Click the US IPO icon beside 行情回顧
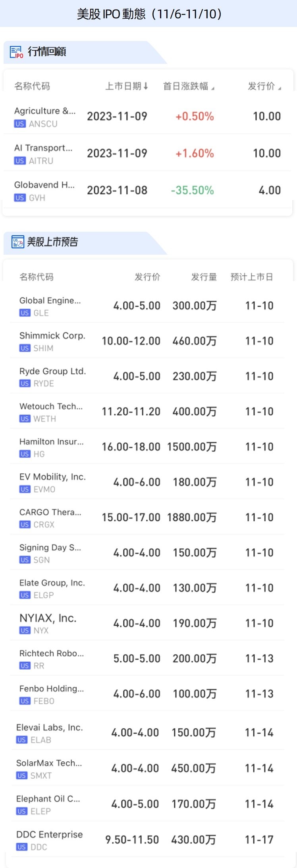The height and width of the screenshot is (868, 297). (x=17, y=52)
